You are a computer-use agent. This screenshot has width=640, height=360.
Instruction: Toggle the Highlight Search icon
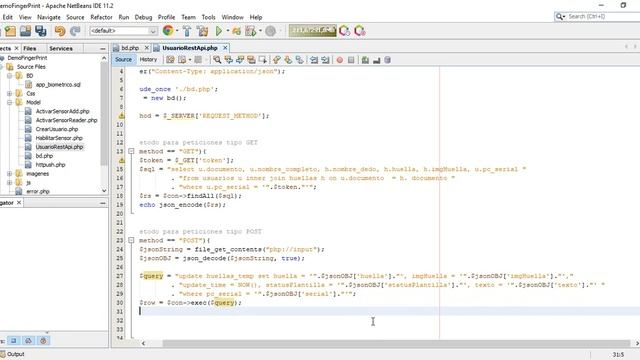tap(251, 60)
